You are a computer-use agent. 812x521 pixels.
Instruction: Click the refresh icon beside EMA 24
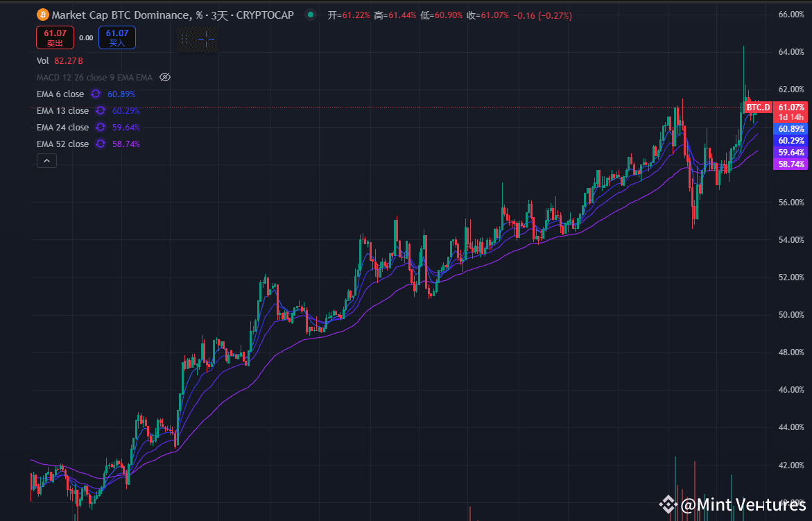101,127
